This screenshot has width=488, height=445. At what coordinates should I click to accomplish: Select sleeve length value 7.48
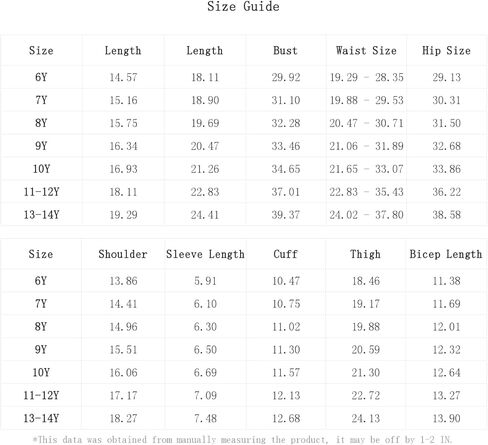pyautogui.click(x=205, y=418)
